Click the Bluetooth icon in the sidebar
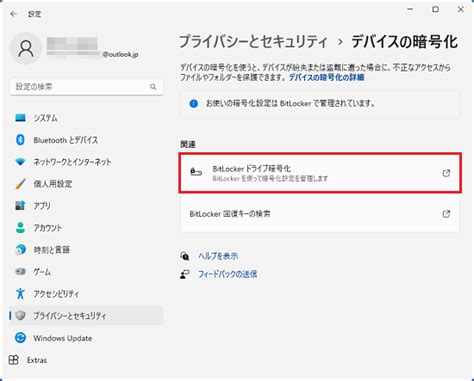 [20, 140]
